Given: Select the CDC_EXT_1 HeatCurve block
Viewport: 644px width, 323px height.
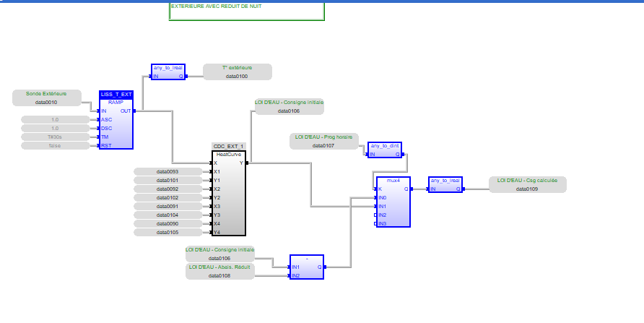Looking at the screenshot, I should (229, 192).
